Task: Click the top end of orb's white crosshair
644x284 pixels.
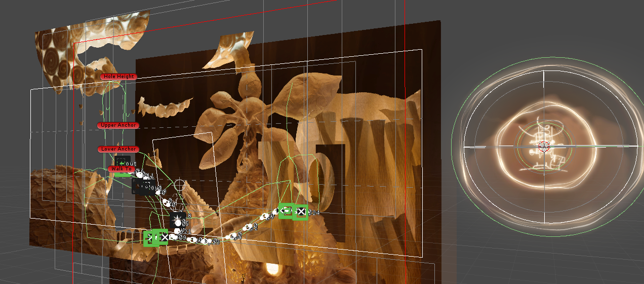Action: (544, 73)
